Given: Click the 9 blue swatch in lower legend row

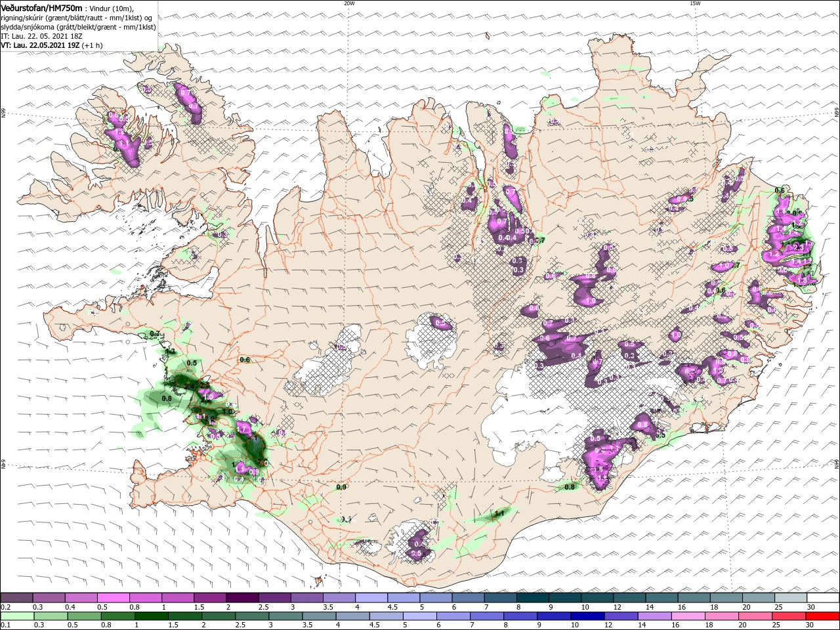Looking at the screenshot, I should tap(554, 616).
